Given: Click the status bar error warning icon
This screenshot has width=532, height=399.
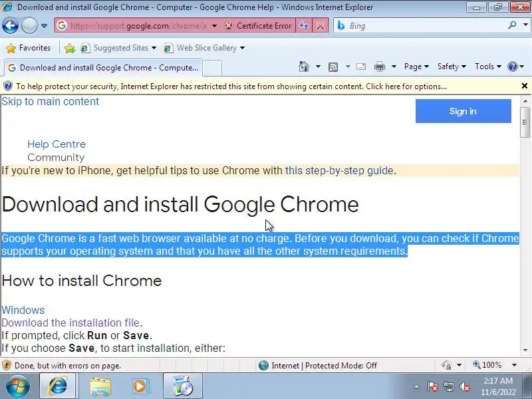Looking at the screenshot, I should click(x=6, y=366).
